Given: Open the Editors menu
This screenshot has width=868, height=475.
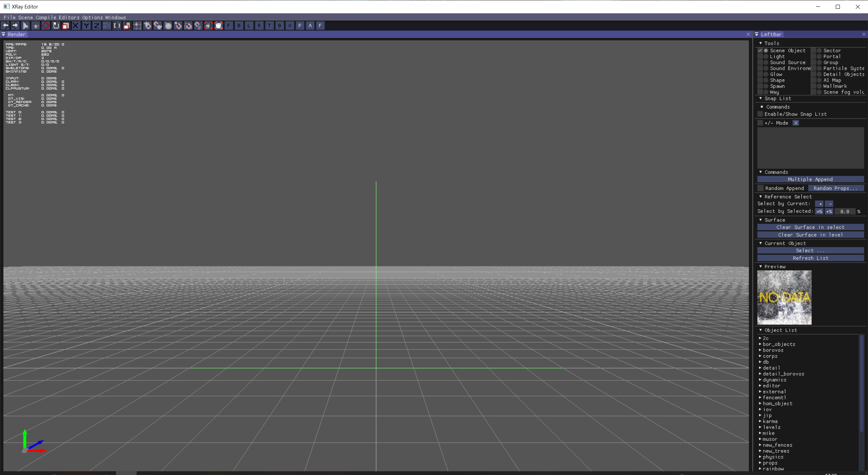Looking at the screenshot, I should point(69,17).
